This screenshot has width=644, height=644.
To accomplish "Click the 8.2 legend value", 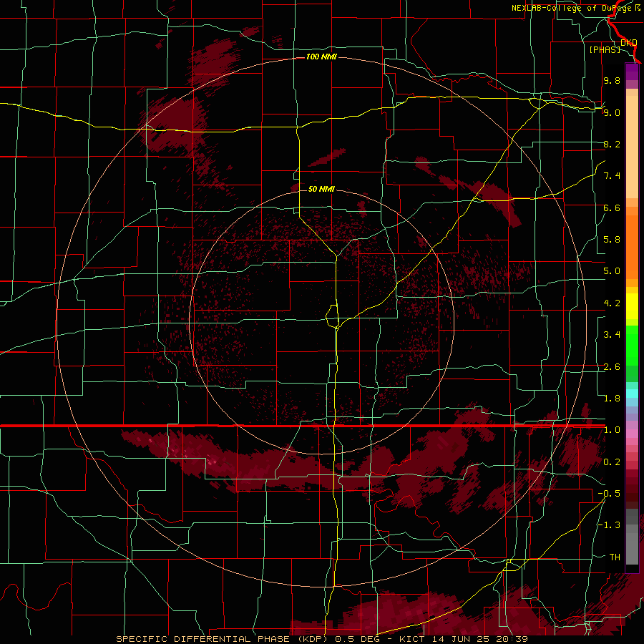I will click(612, 144).
